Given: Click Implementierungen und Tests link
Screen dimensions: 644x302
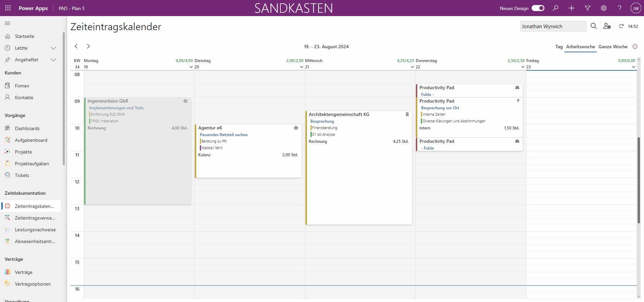Looking at the screenshot, I should tap(116, 108).
